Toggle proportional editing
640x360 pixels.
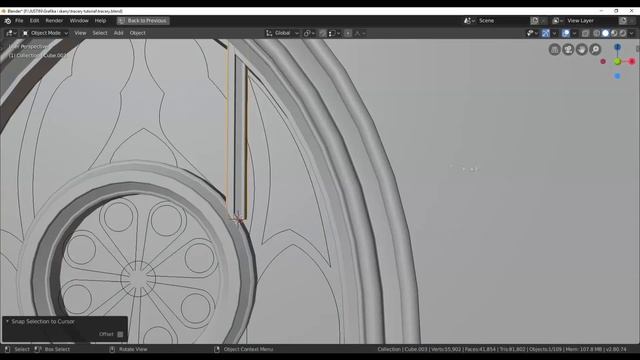coord(348,33)
